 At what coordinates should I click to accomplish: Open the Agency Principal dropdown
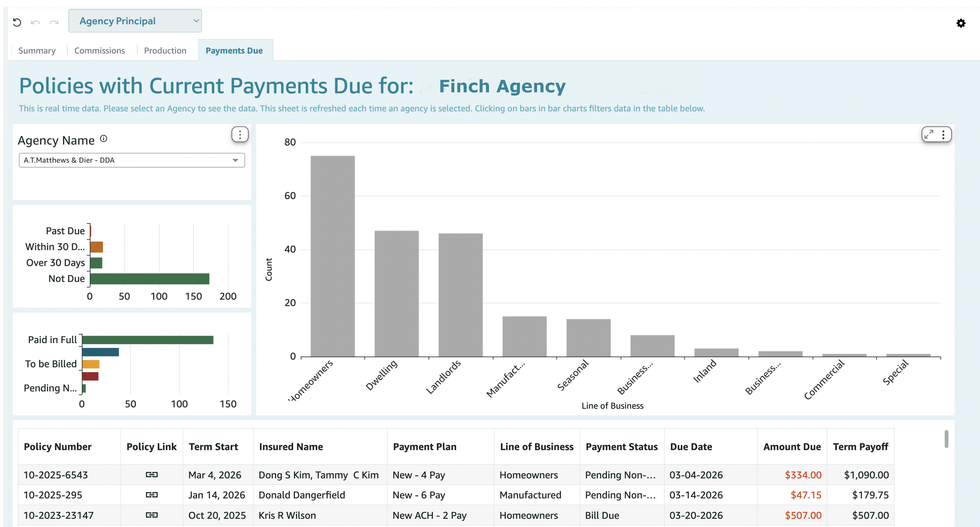[135, 21]
